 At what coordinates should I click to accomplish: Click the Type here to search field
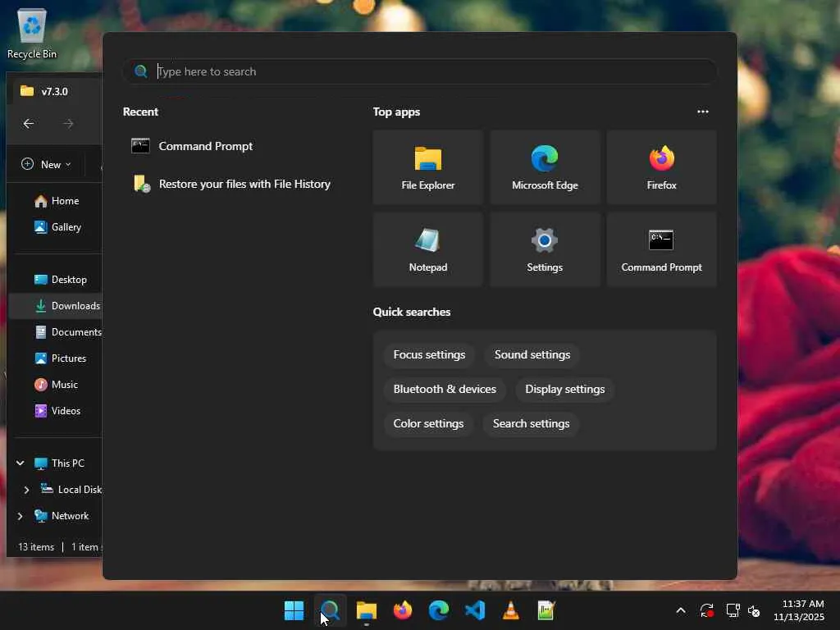coord(419,71)
